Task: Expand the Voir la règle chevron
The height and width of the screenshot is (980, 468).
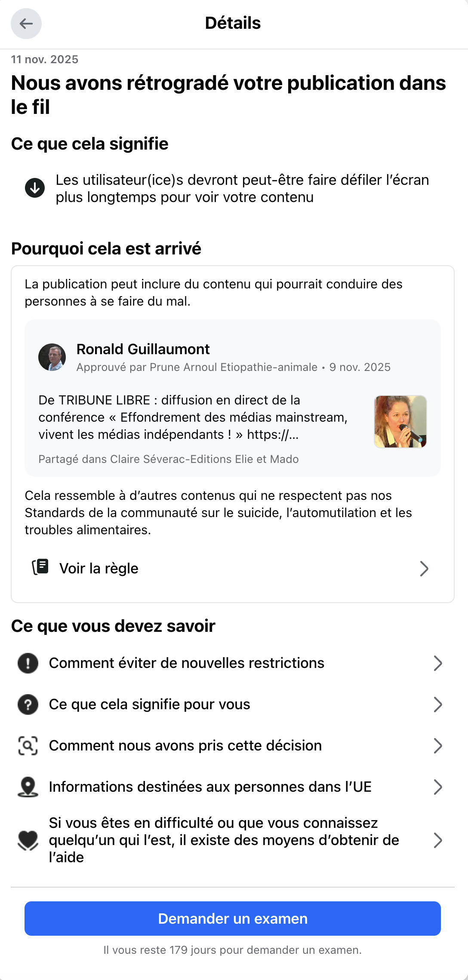Action: click(424, 569)
